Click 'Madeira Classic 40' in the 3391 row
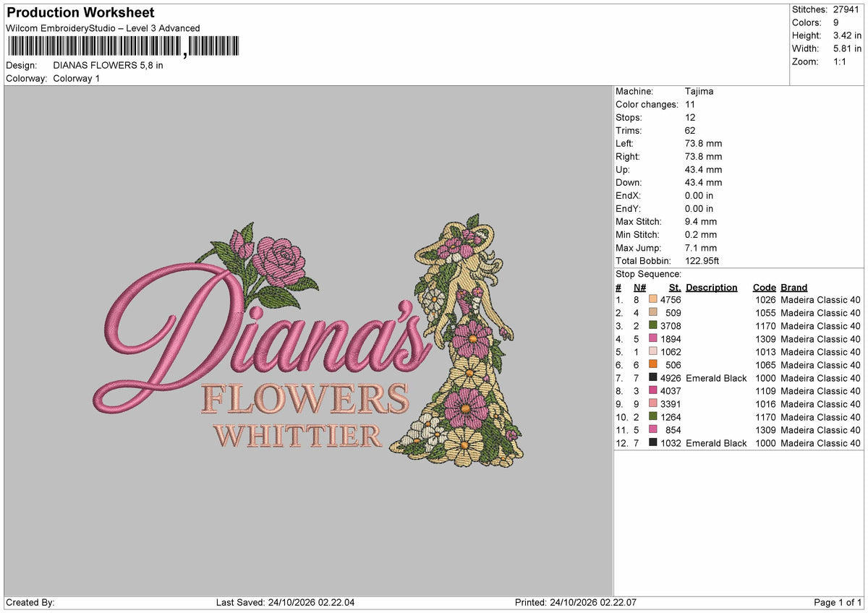This screenshot has height=613, width=868. coord(821,404)
